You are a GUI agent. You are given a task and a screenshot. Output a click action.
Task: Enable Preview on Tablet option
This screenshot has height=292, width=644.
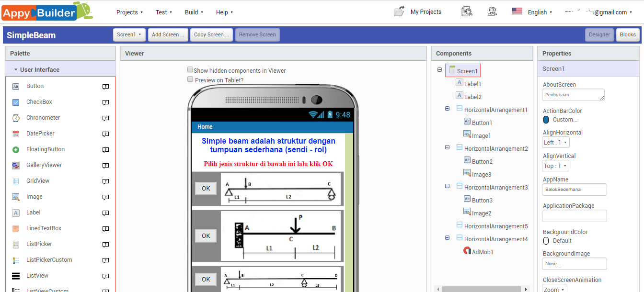click(x=190, y=79)
